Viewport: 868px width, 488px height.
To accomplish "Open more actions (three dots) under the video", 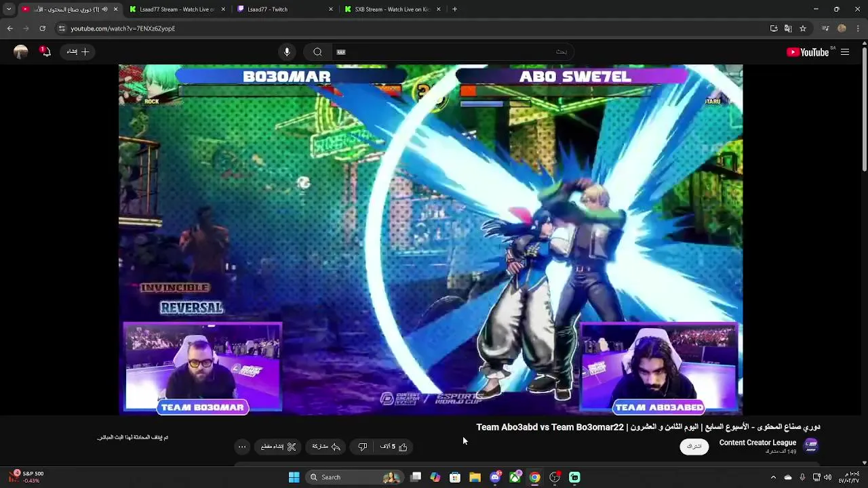I will pyautogui.click(x=242, y=447).
